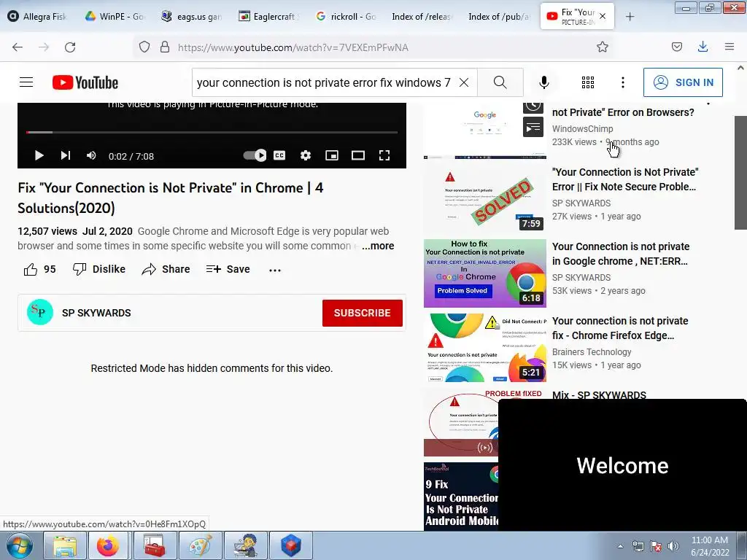Viewport: 747px width, 560px height.
Task: Play the video with the play button
Action: pos(39,156)
